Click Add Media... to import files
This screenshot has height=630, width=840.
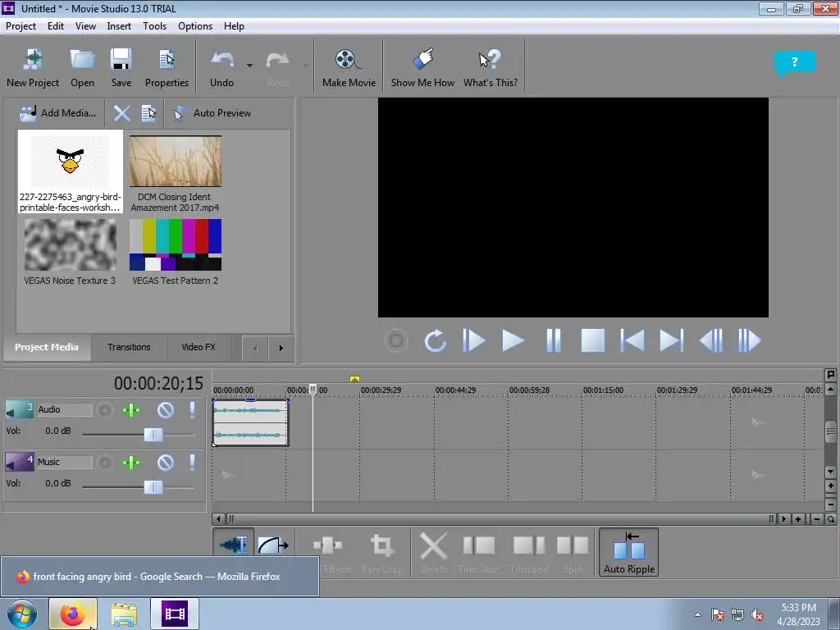coord(57,113)
